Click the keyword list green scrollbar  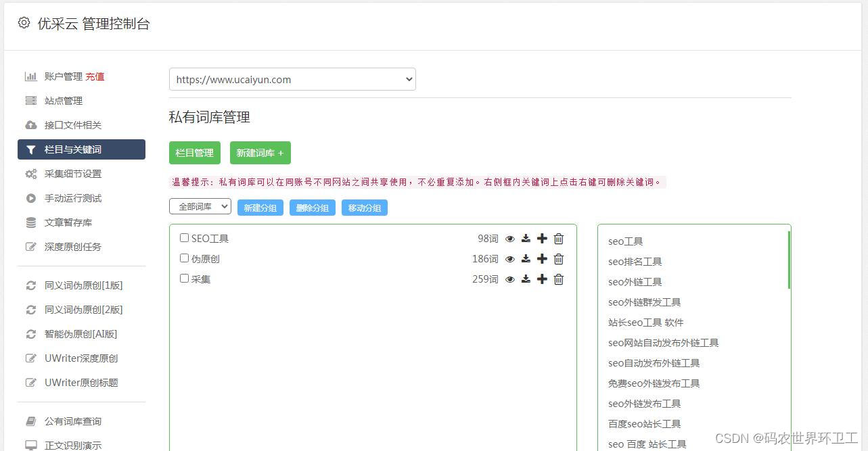(x=789, y=260)
